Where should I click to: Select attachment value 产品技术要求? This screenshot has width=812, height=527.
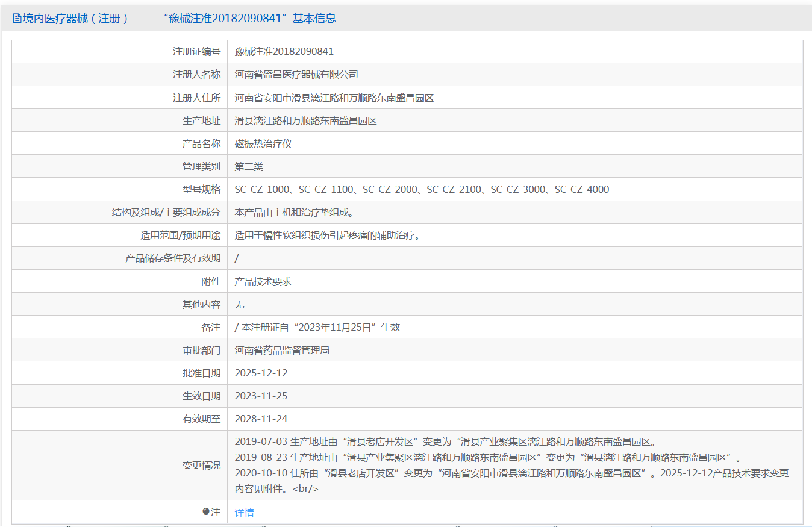(263, 281)
